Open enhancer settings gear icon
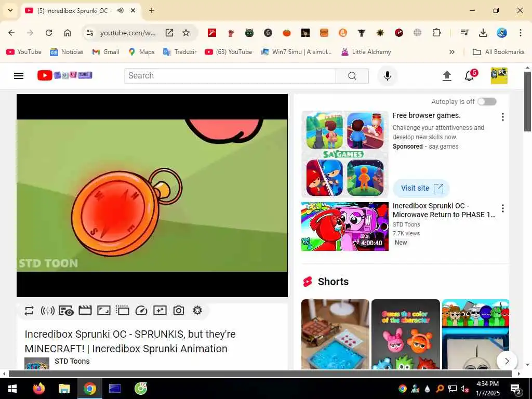The image size is (532, 399). (x=197, y=310)
